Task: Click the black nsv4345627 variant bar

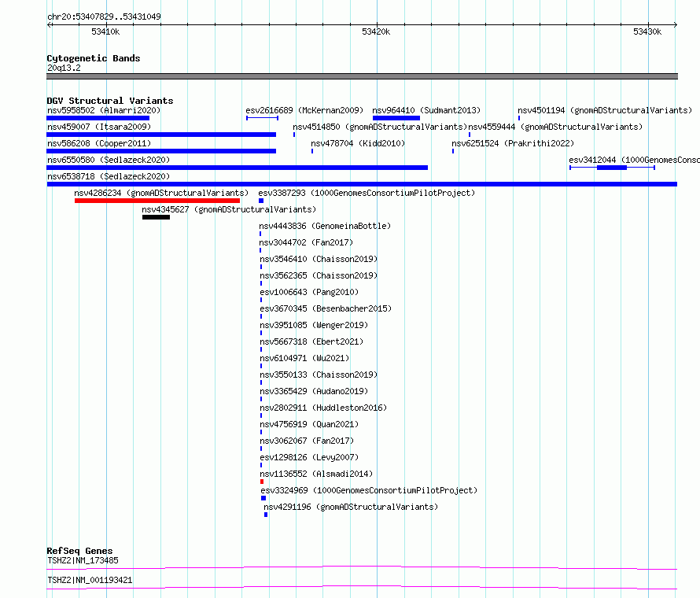Action: [x=157, y=217]
